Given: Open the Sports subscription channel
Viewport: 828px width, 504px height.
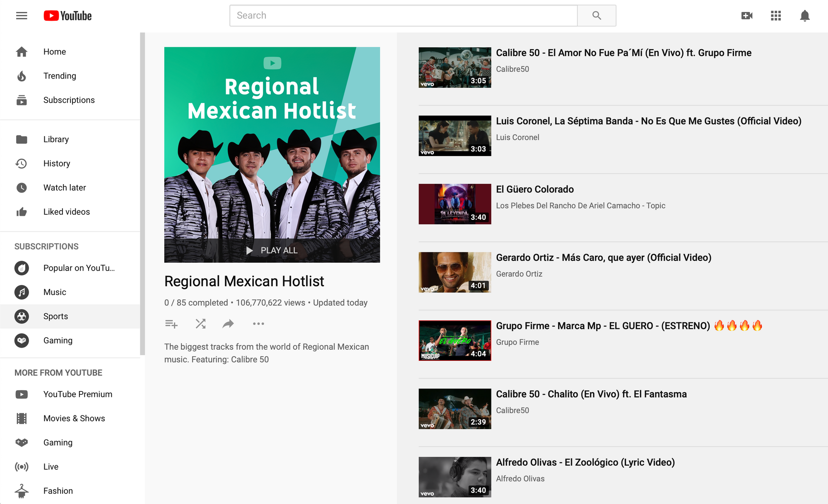Looking at the screenshot, I should 55,316.
